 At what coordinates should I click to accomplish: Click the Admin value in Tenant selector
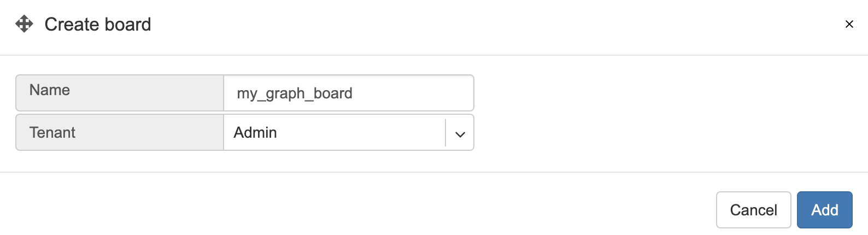(255, 132)
